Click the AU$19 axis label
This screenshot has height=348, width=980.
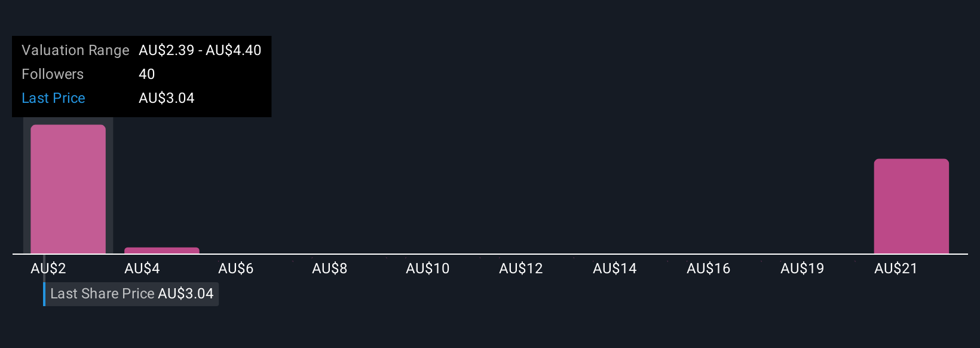[803, 268]
